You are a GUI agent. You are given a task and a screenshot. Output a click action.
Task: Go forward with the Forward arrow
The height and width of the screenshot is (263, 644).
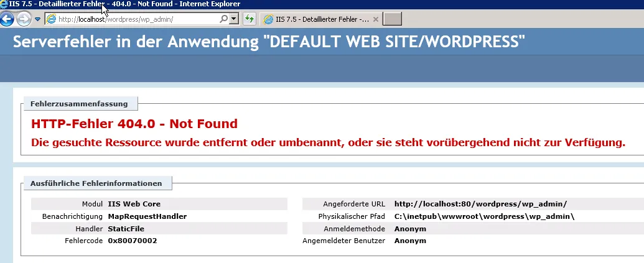pos(24,19)
